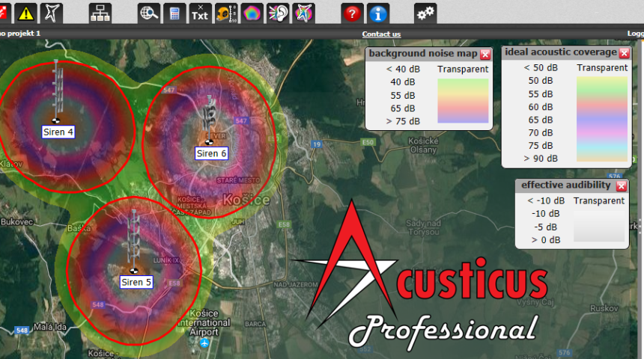This screenshot has height=359, width=644.
Task: Click the background noise map gradient swatch
Action: 463,101
